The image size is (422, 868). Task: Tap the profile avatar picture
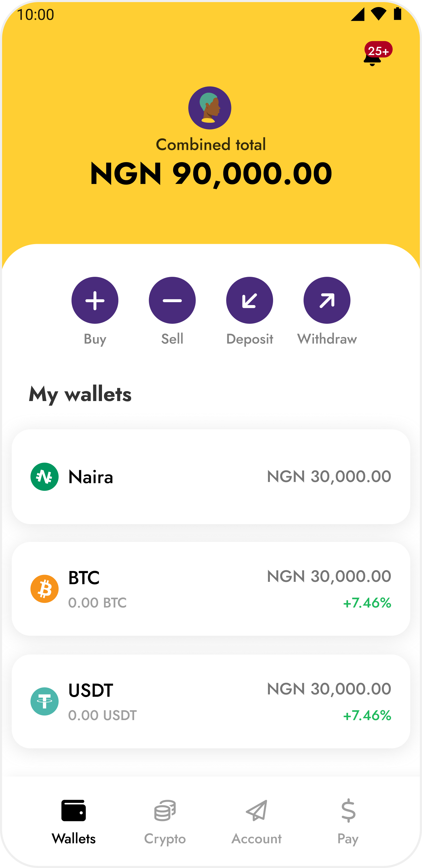pos(210,108)
